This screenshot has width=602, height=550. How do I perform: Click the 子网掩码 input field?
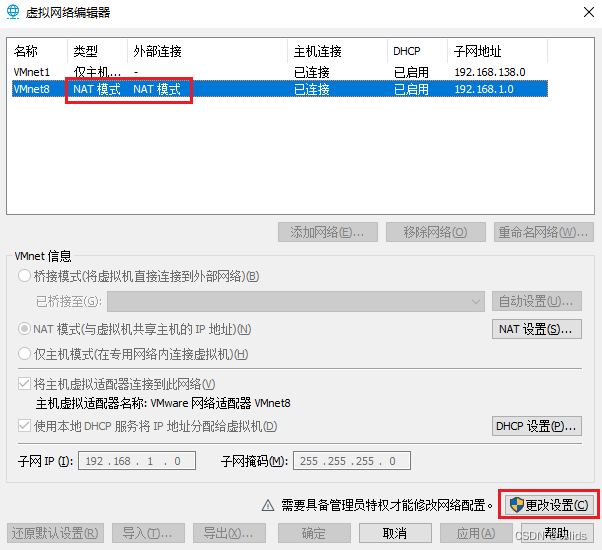coord(352,461)
